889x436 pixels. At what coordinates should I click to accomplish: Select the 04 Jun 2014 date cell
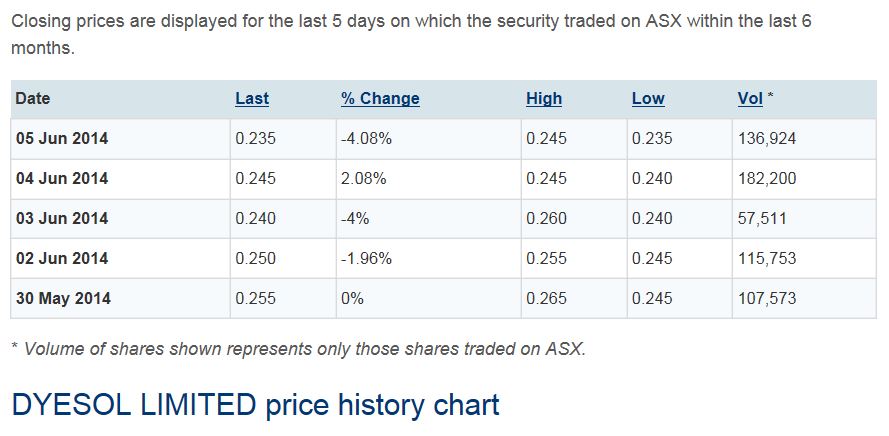[x=62, y=178]
